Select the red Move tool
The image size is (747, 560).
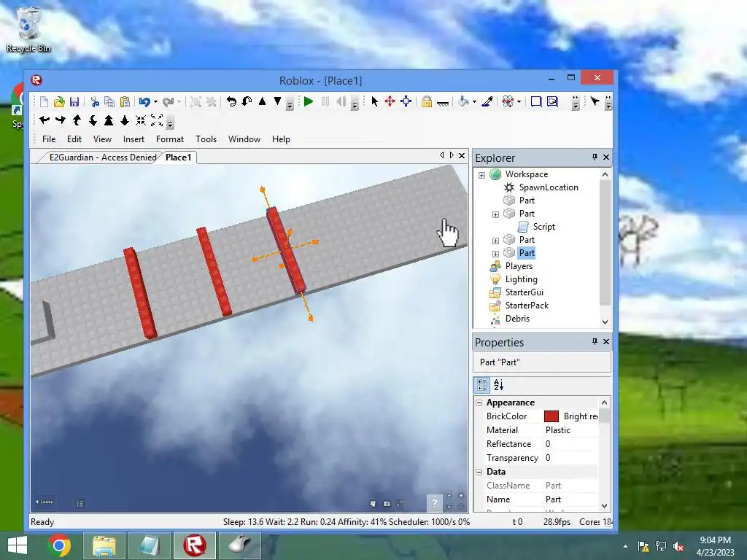coord(390,101)
